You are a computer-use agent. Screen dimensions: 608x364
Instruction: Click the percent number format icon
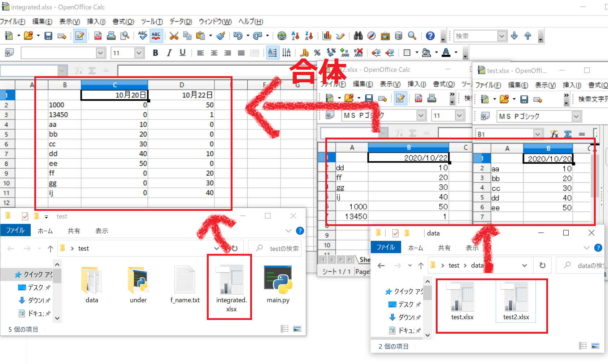pos(317,53)
